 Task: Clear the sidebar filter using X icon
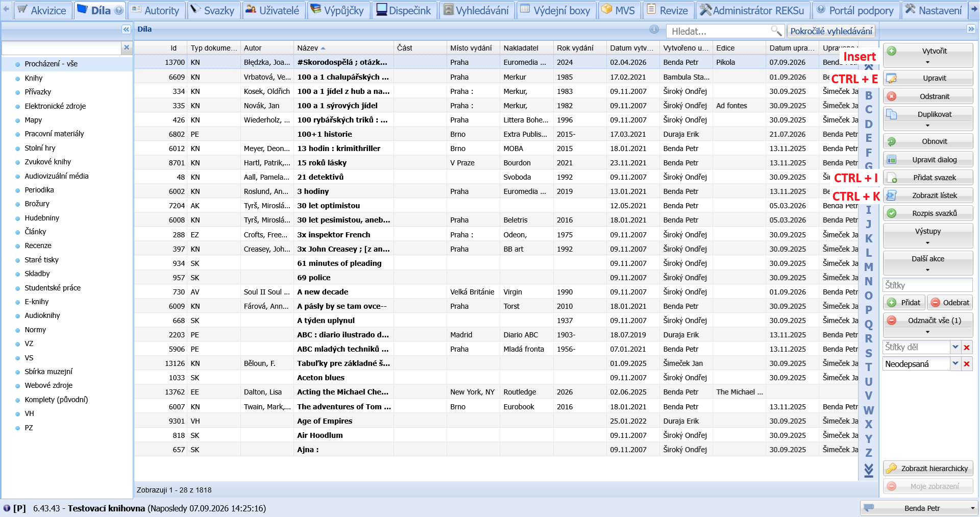point(127,47)
